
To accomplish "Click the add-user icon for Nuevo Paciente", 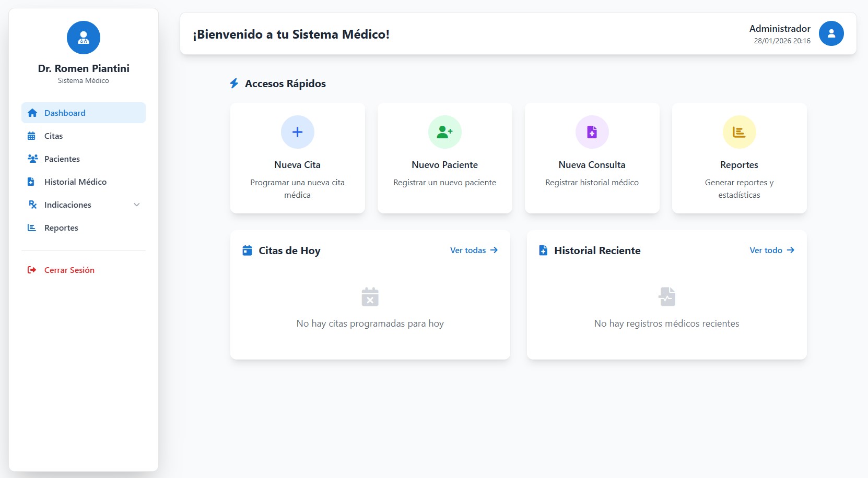I will (x=445, y=132).
